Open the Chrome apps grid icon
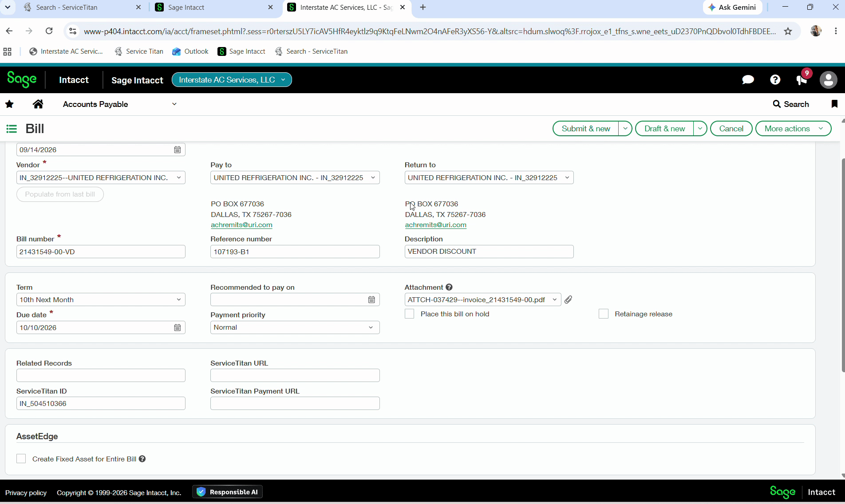This screenshot has height=504, width=845. 7,51
